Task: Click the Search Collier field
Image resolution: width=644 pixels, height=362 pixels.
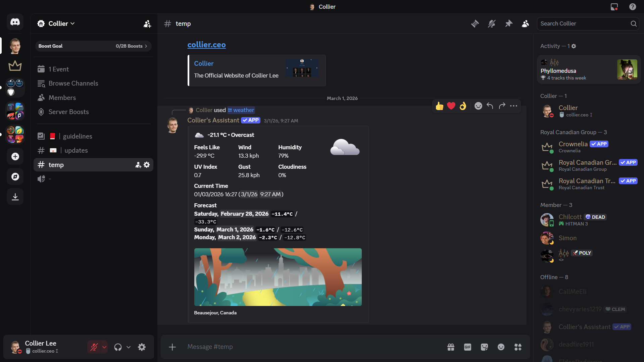Action: pos(585,23)
